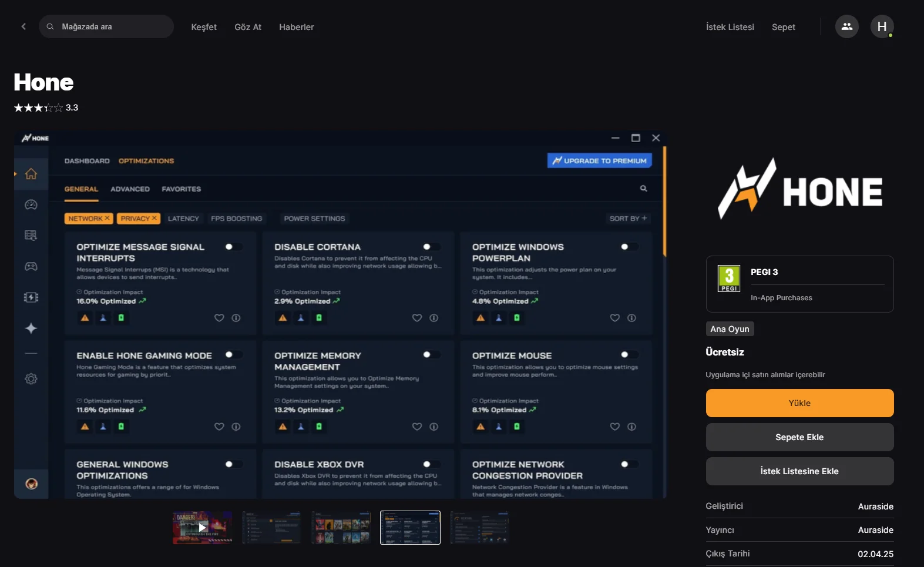The image size is (924, 567).
Task: Open the H profile avatar
Action: pos(882,26)
